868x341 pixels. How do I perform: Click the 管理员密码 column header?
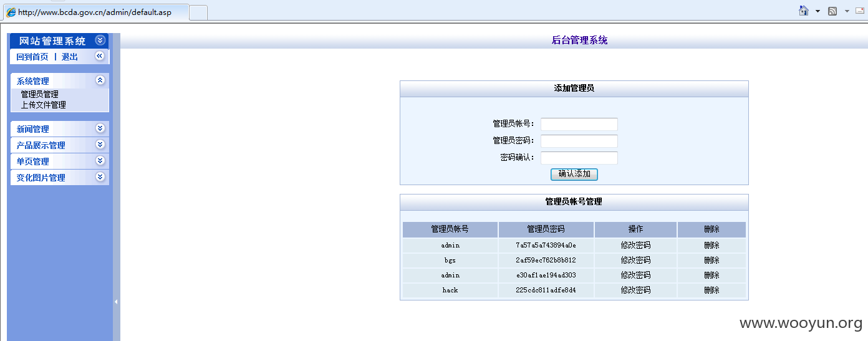click(546, 229)
